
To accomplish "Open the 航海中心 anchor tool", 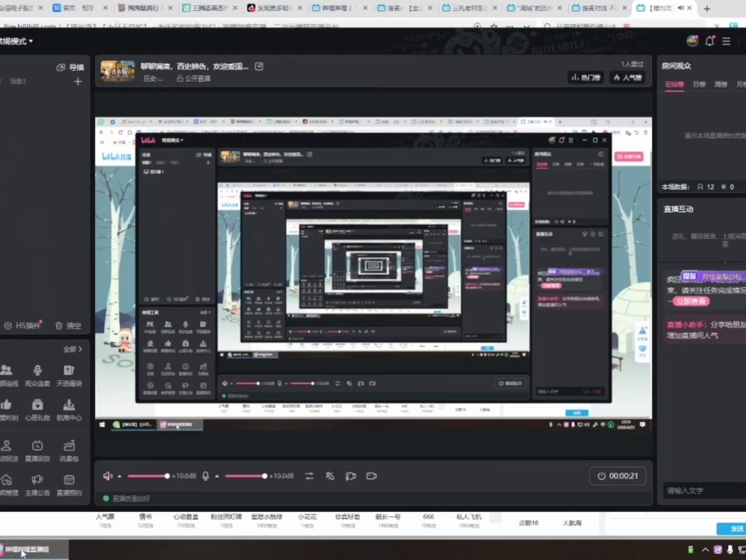I will coord(69,410).
